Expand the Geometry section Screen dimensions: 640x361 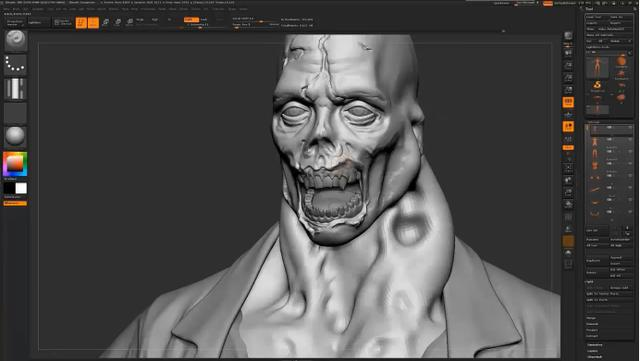point(595,345)
